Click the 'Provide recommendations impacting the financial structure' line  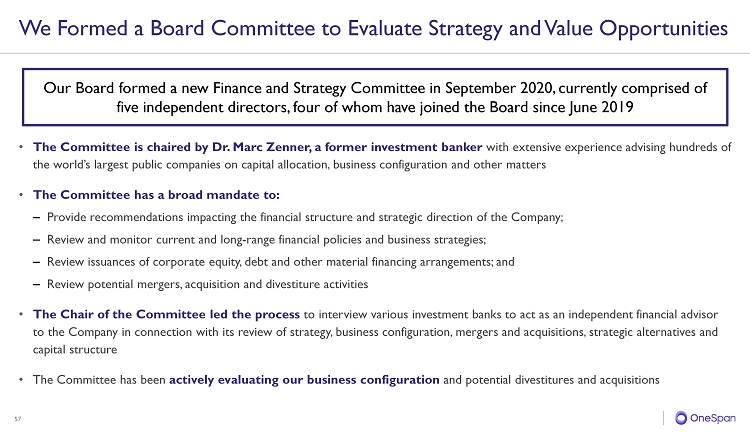[305, 217]
